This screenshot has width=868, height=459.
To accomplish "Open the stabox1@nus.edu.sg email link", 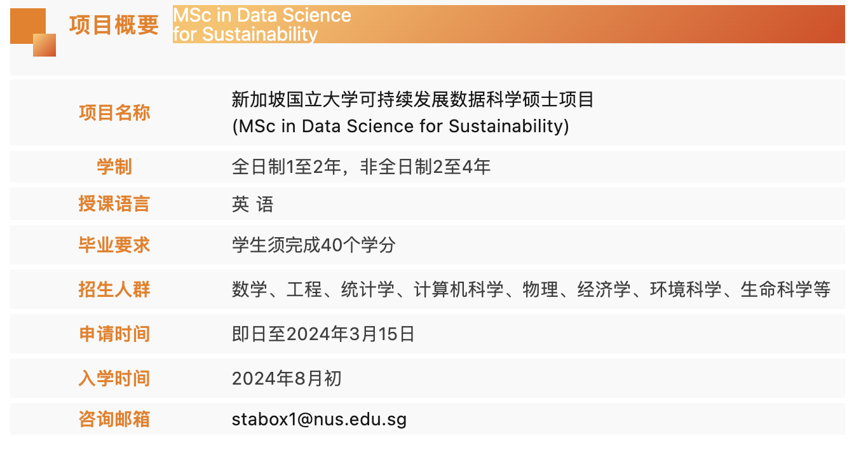I will point(319,419).
